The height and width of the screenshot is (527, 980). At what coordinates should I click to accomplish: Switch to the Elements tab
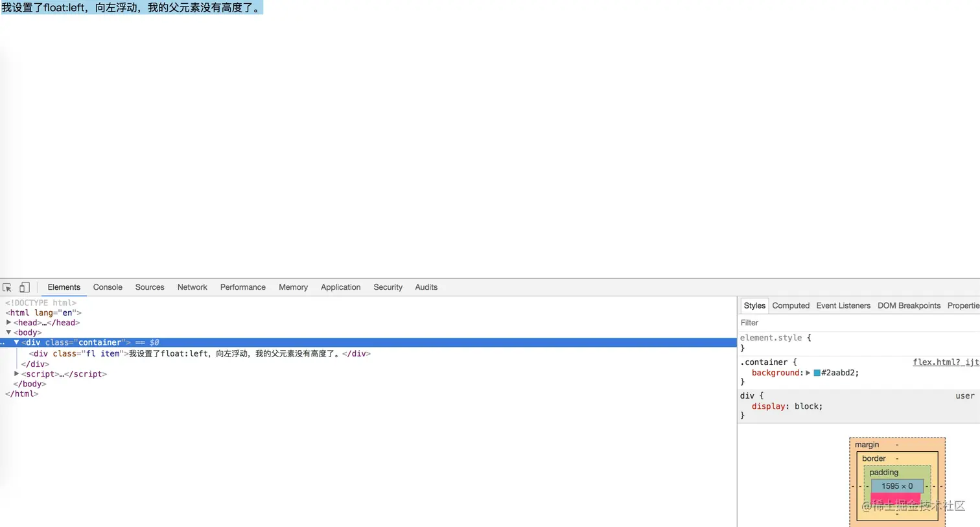pos(64,287)
